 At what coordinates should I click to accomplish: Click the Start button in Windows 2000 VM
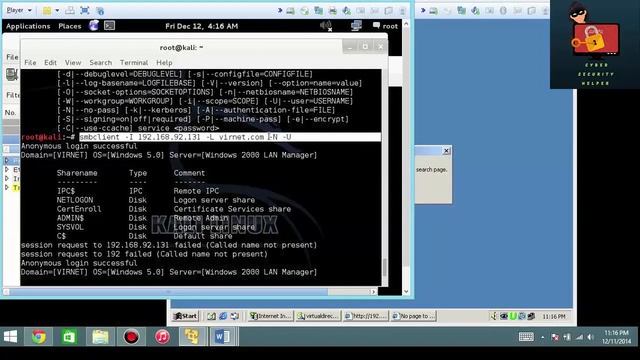pyautogui.click(x=186, y=316)
